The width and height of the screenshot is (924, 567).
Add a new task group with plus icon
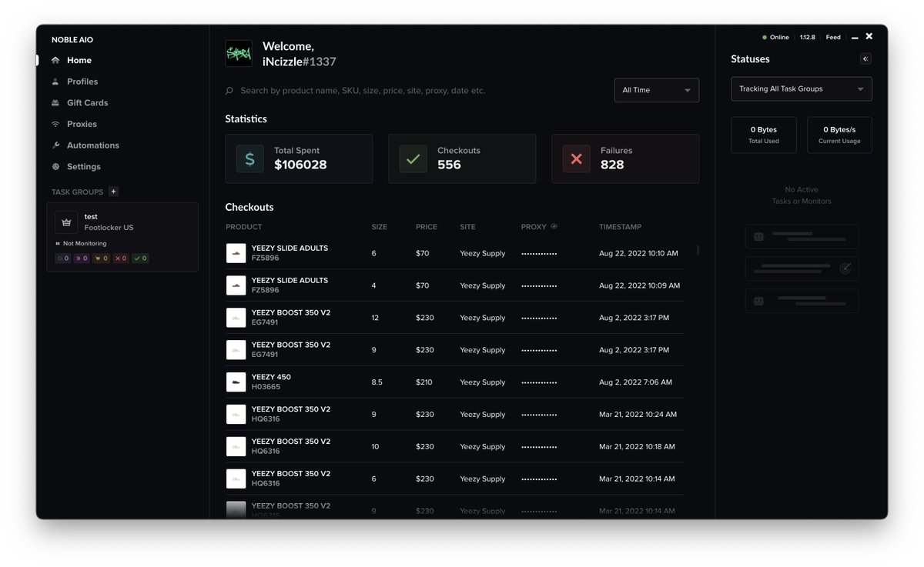114,192
